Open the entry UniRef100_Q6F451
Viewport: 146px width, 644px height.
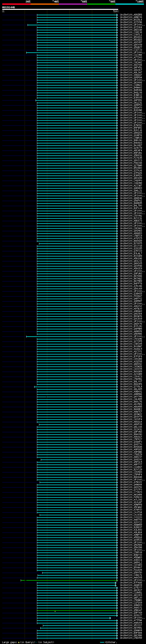tap(131, 67)
